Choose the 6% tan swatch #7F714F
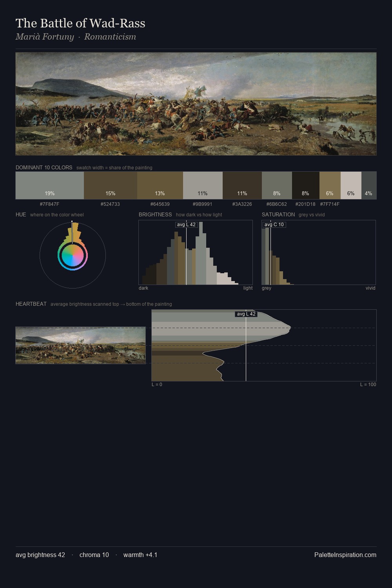 click(x=330, y=185)
